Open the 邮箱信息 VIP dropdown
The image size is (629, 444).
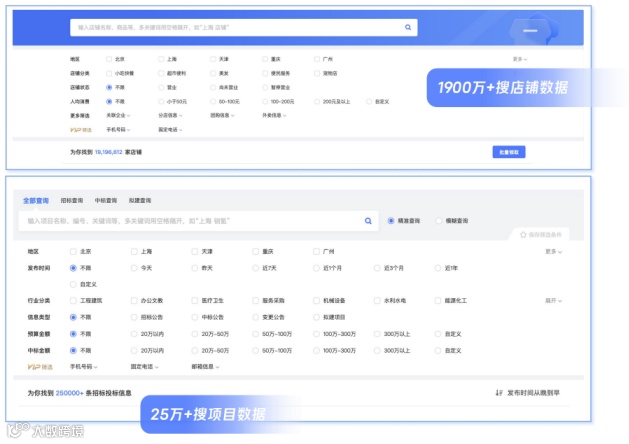(x=205, y=367)
